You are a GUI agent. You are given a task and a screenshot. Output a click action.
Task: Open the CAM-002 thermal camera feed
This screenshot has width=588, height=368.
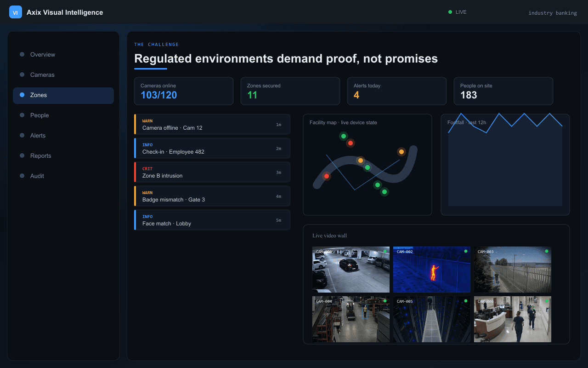tap(432, 270)
